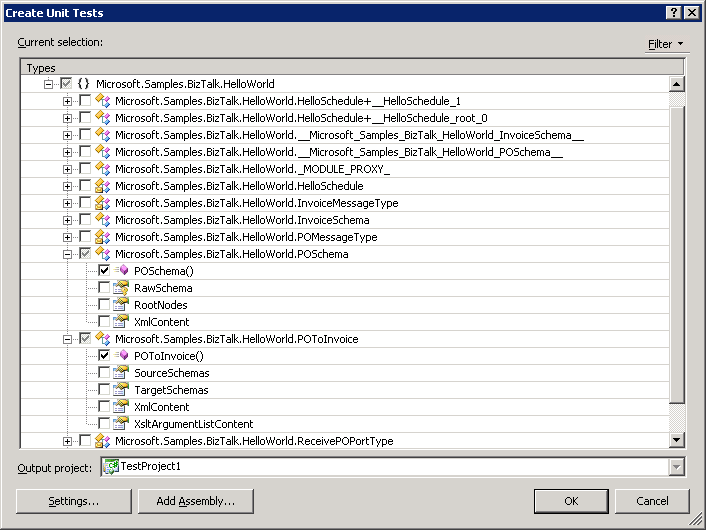Expand the InvoiceMessageType node

tap(67, 204)
